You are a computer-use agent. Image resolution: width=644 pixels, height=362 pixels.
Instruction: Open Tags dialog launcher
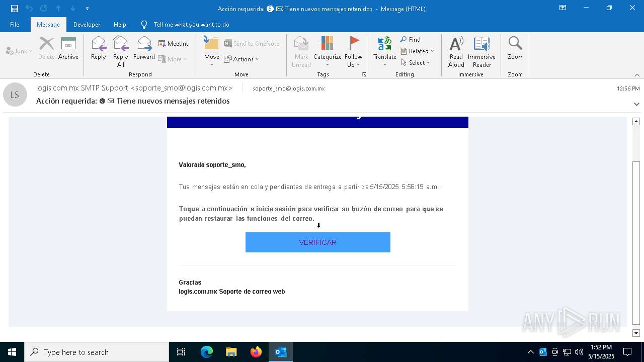point(364,74)
